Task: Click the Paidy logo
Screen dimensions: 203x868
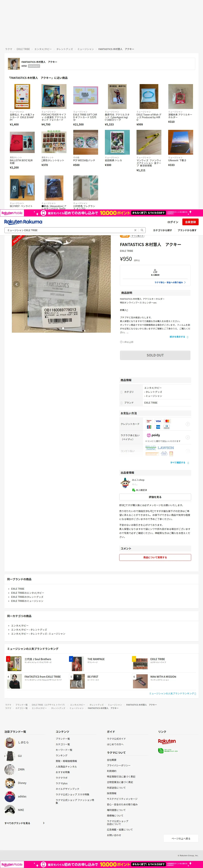Action: click(x=153, y=435)
